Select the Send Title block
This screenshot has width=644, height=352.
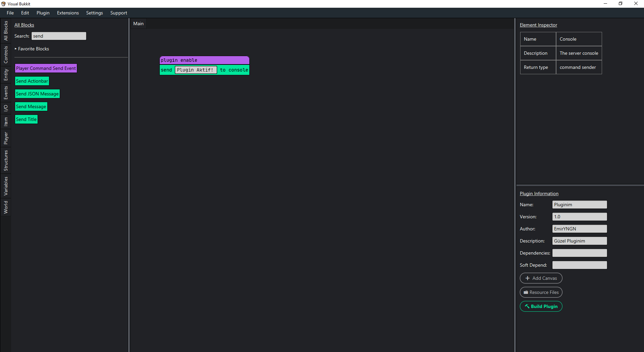26,119
